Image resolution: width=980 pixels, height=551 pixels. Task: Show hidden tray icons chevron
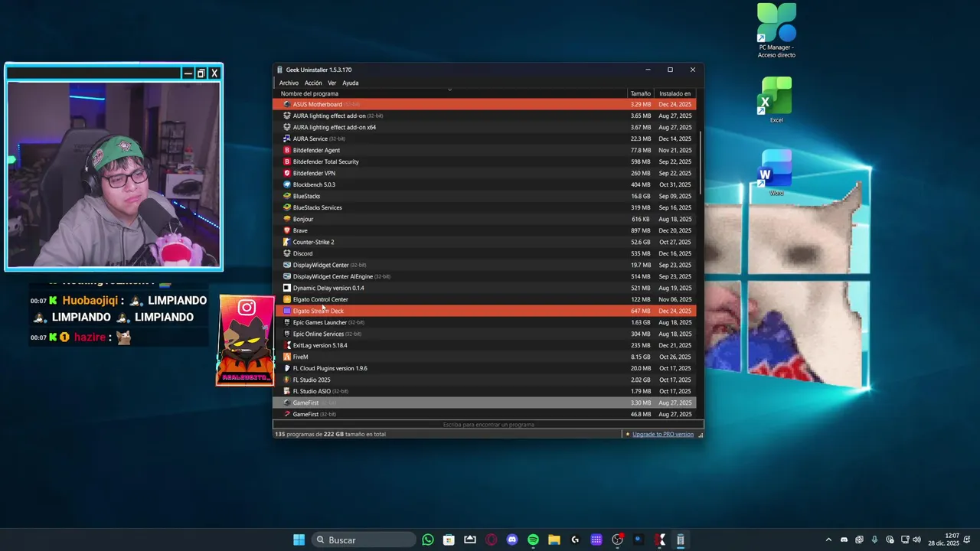[828, 540]
